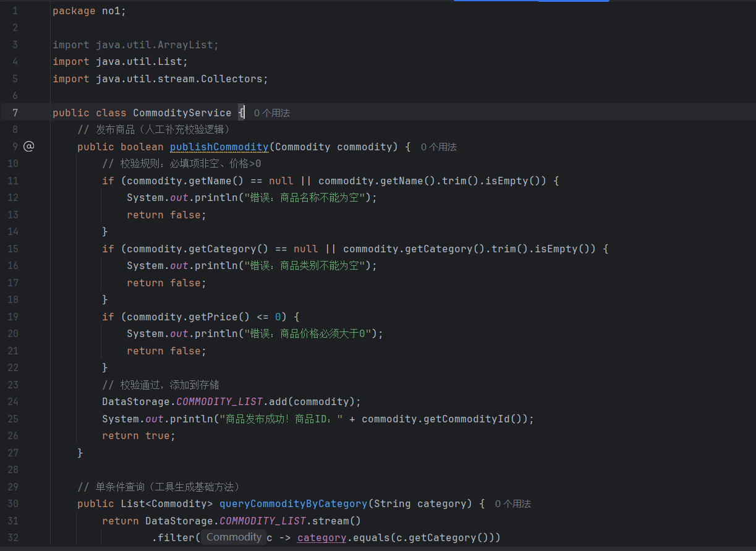Image resolution: width=756 pixels, height=551 pixels.
Task: Click the comment '// 发布商品（人工补充校验逻辑）'
Action: point(155,130)
